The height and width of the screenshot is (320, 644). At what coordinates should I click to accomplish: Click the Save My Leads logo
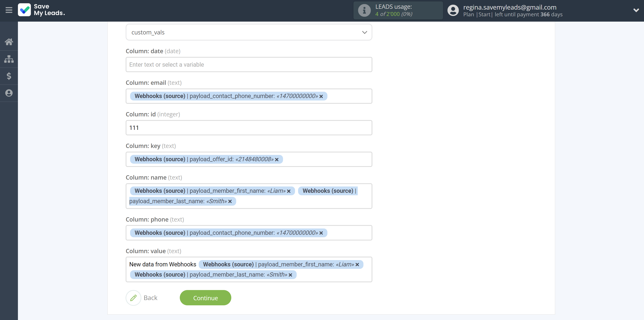click(42, 10)
